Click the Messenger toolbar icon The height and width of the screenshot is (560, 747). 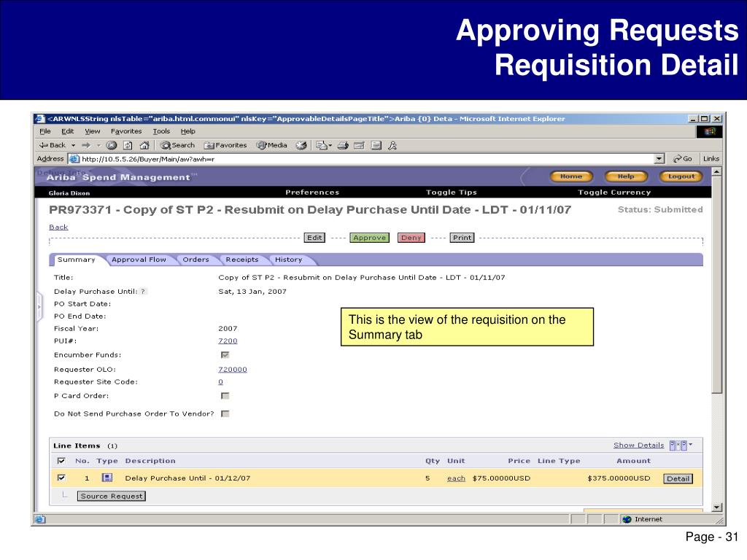(x=392, y=145)
